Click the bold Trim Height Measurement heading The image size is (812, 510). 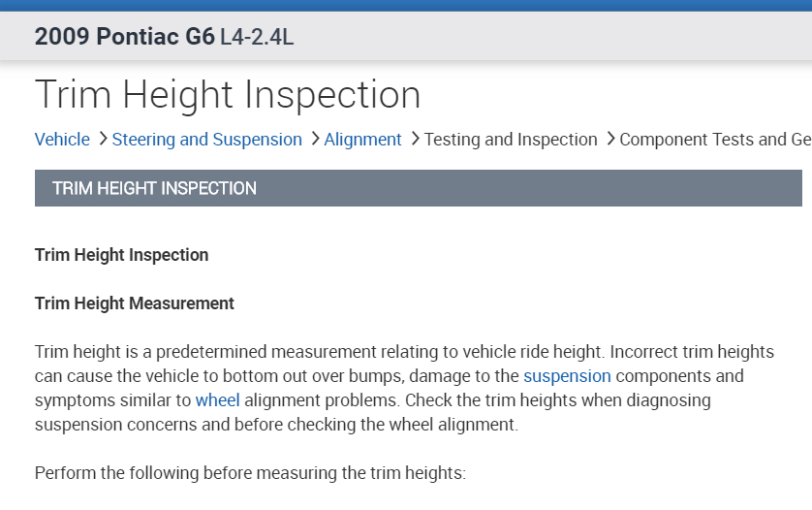coord(134,303)
